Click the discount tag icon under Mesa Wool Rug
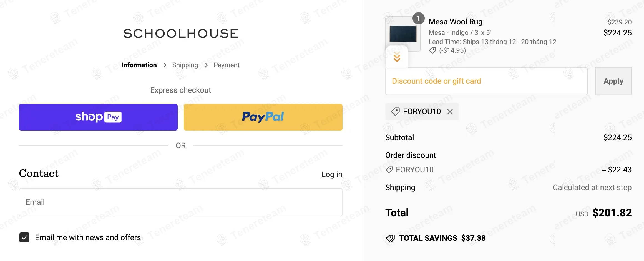Viewport: 644px width, 261px height. point(432,50)
